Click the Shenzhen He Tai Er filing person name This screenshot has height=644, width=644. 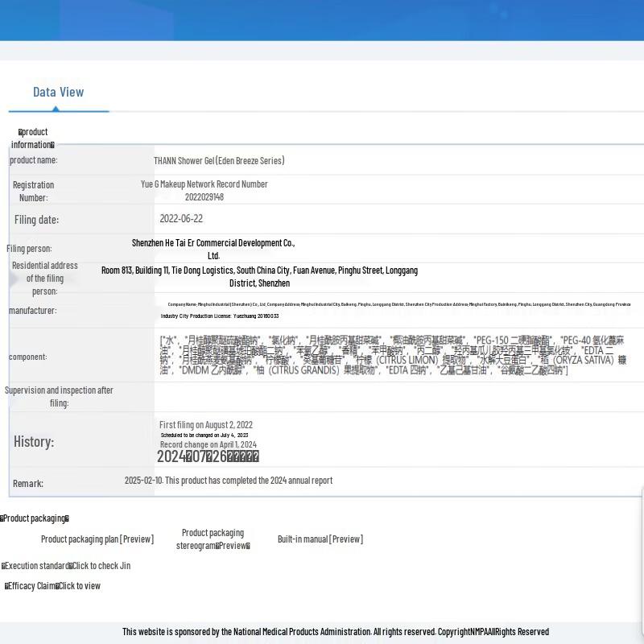[x=213, y=243]
